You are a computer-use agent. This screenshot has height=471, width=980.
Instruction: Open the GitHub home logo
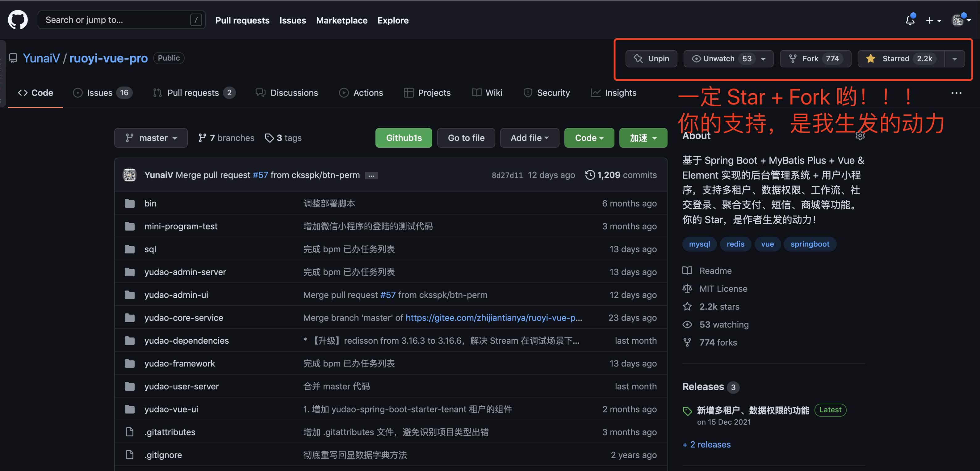click(18, 20)
